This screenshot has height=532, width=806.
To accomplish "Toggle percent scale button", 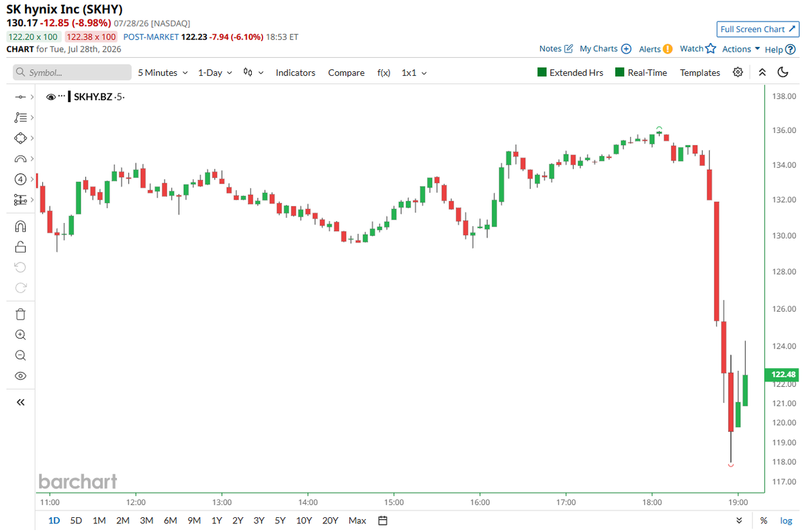I will [x=764, y=521].
